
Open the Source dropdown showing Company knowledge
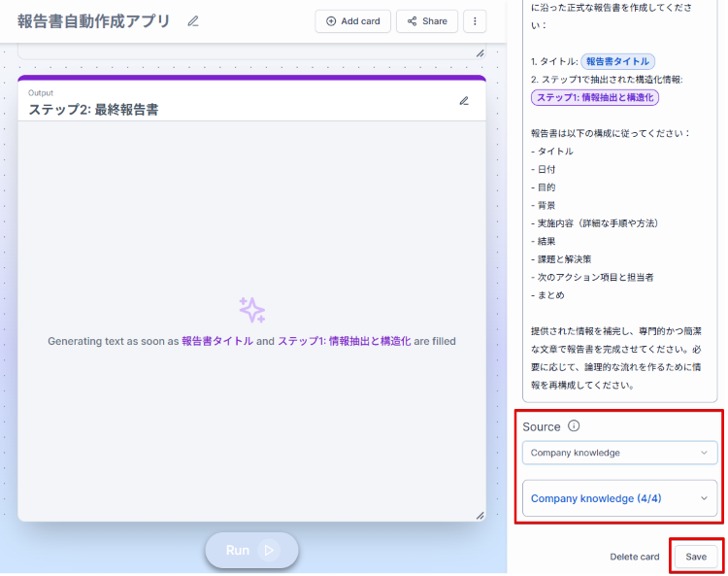[619, 453]
